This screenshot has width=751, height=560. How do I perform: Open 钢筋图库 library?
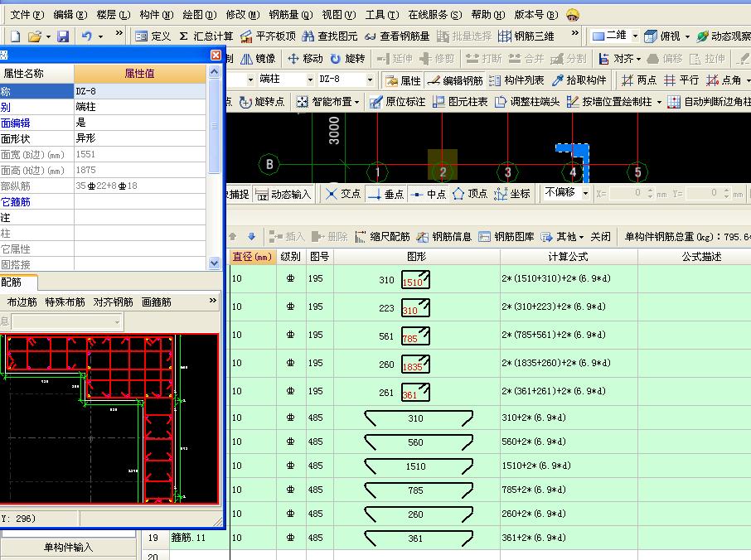pos(506,236)
